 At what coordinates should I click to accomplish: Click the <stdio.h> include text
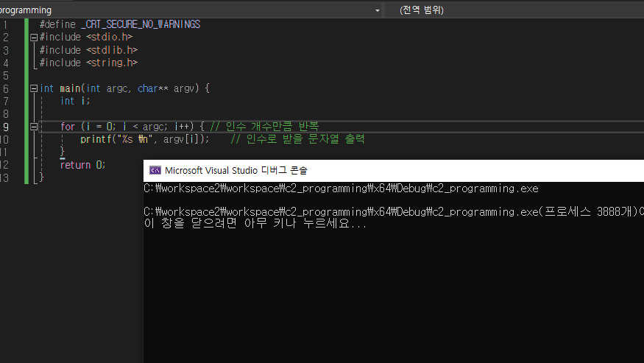(109, 37)
